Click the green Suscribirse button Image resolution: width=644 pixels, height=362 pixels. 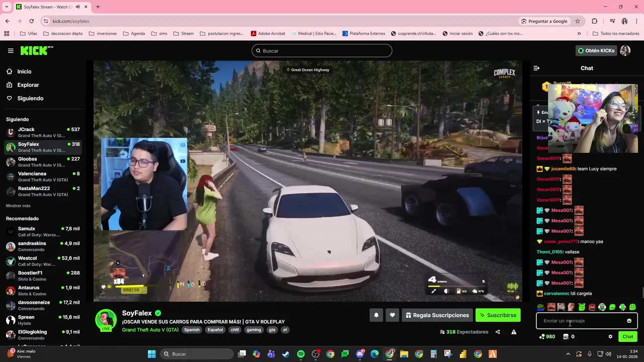[x=498, y=315]
